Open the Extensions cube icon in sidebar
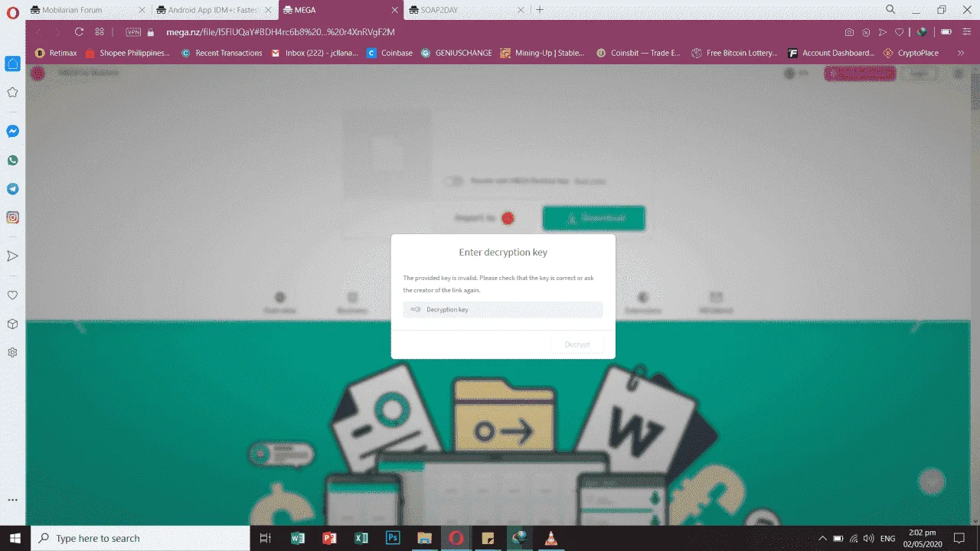Screen dimensions: 980x551 pos(12,324)
